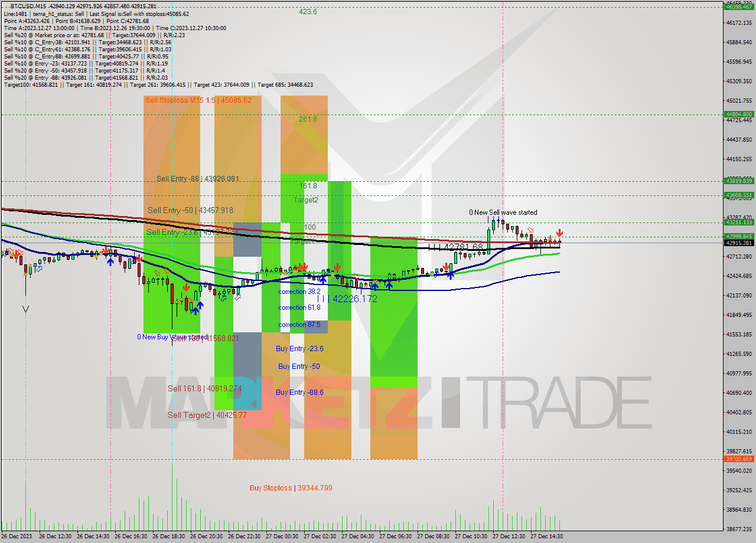Viewport: 756px width, 543px height.
Task: Click the green 44804.800 price tag
Action: (x=739, y=114)
